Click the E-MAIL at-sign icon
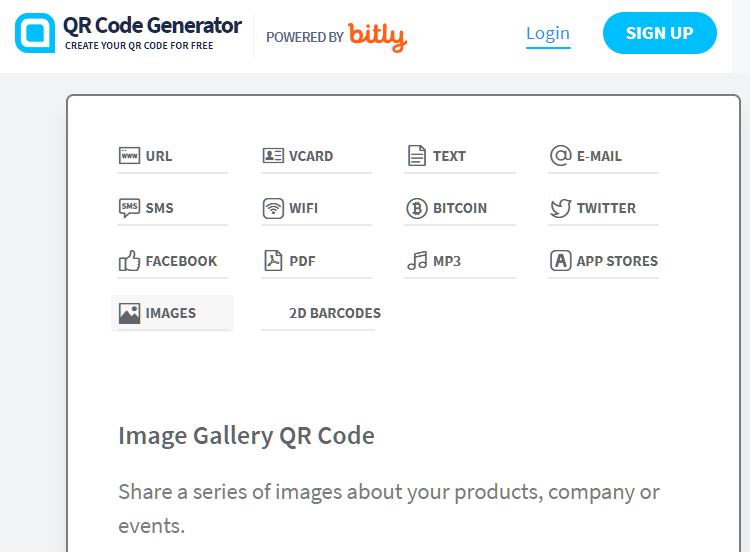750x552 pixels. tap(561, 155)
